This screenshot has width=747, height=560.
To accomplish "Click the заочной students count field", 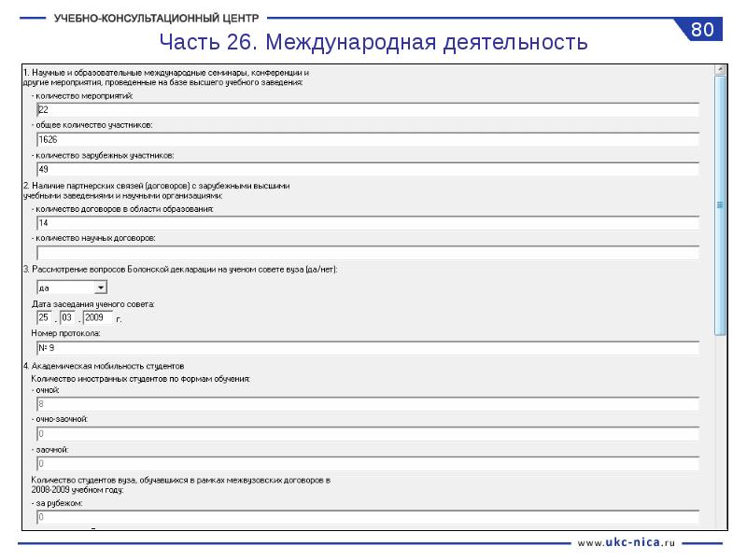I will [367, 463].
